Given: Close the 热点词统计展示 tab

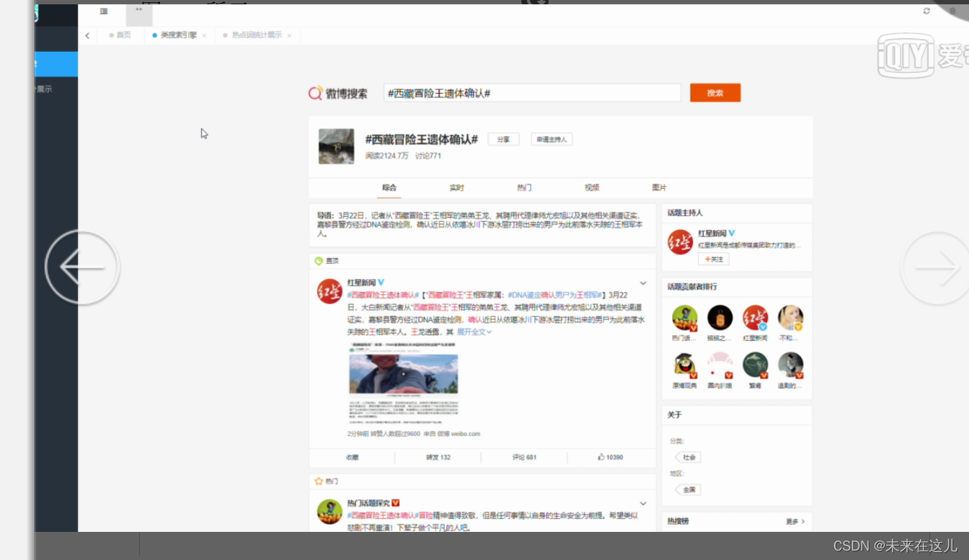Looking at the screenshot, I should 289,35.
